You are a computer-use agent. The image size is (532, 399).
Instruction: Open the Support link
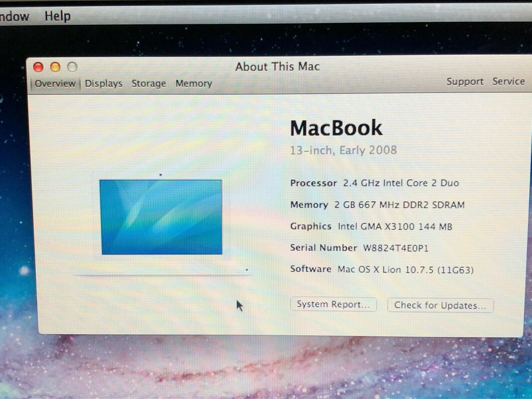point(465,81)
